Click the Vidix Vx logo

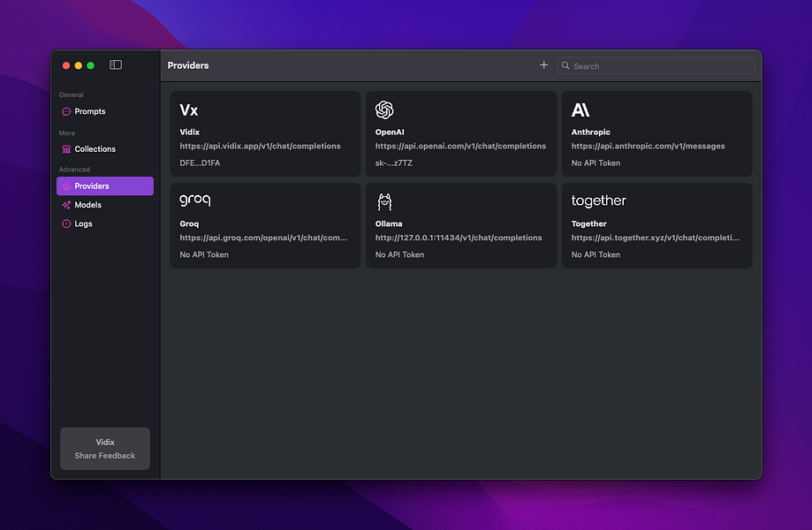click(x=189, y=110)
